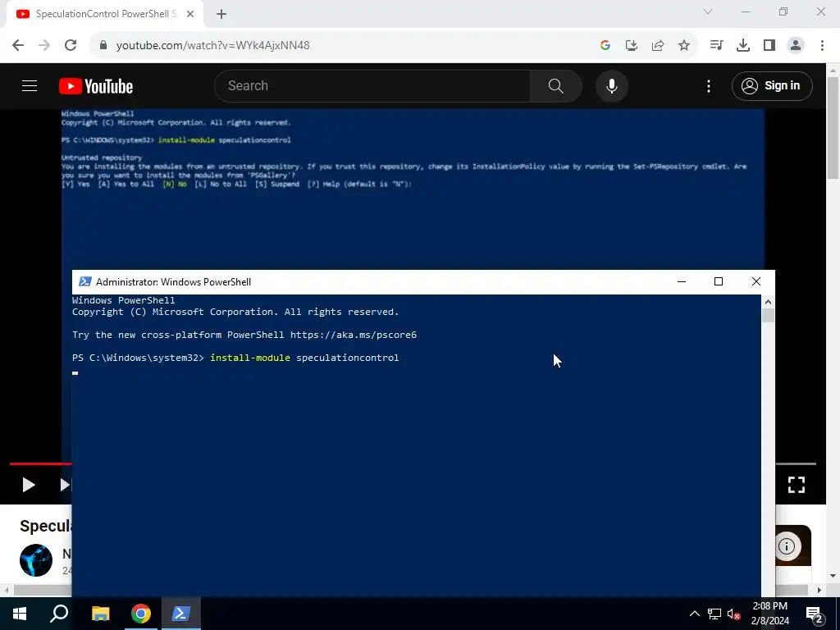This screenshot has height=630, width=840.
Task: Open the channel avatar below the video
Action: click(x=36, y=560)
